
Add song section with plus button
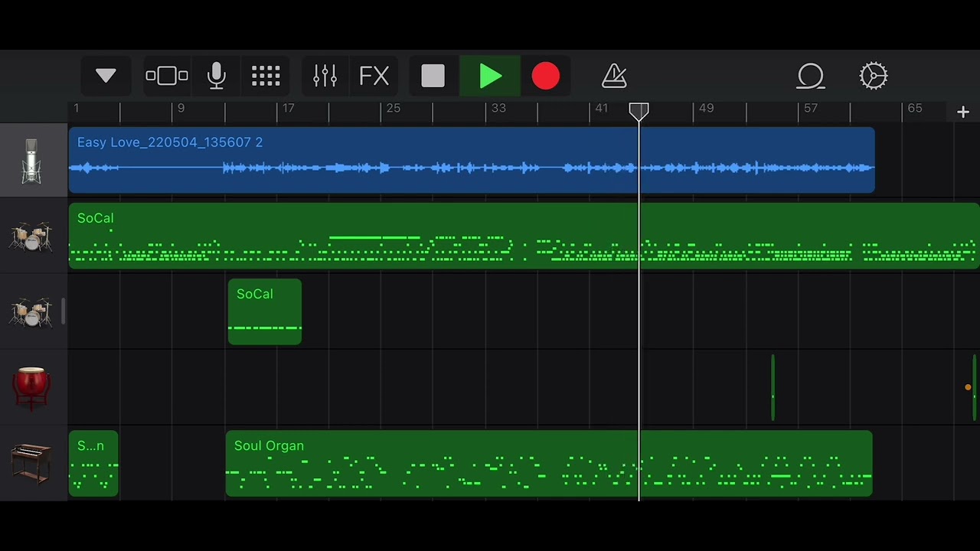click(962, 112)
